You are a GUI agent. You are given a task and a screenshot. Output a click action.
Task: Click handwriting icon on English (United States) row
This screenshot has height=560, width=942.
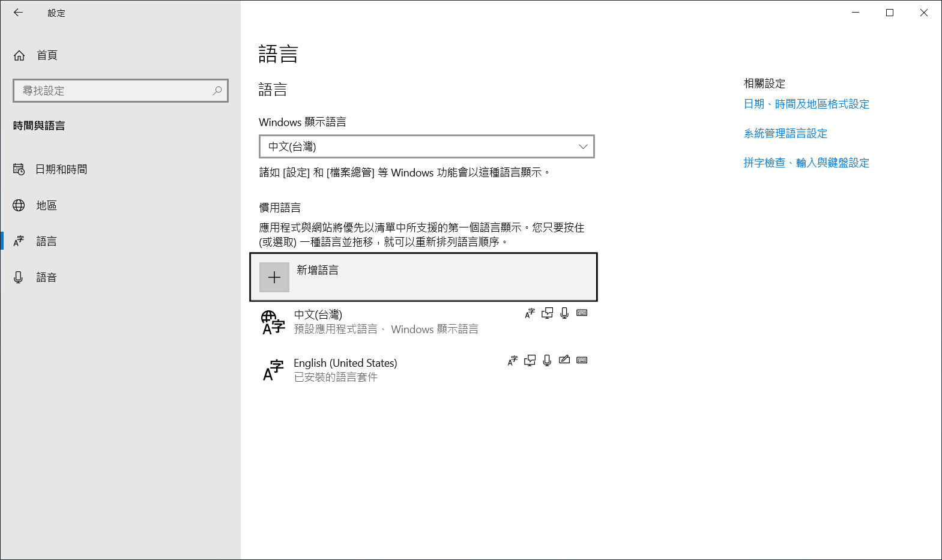[564, 360]
